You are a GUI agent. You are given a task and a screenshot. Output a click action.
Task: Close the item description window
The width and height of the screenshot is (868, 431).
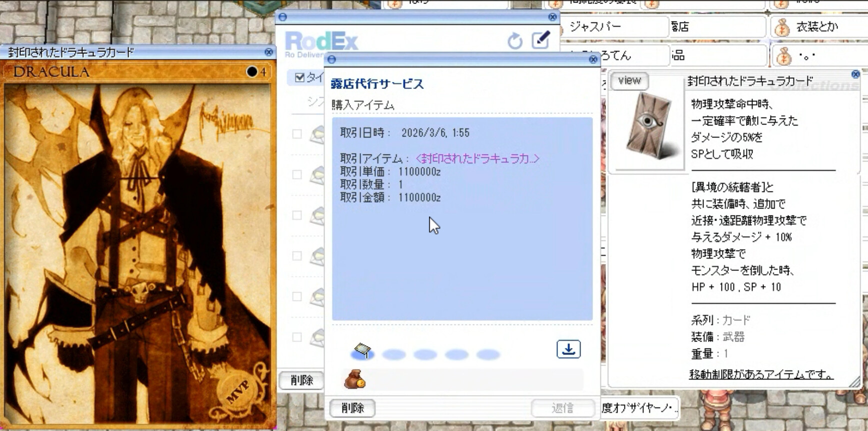855,74
